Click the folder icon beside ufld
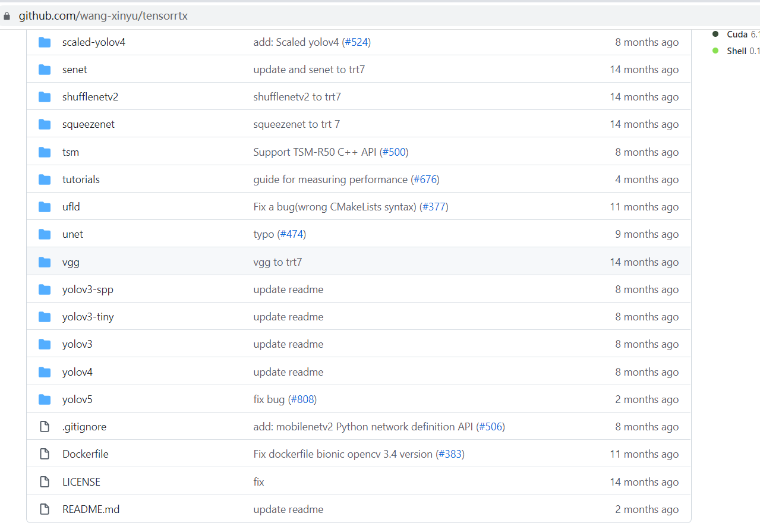 point(45,207)
